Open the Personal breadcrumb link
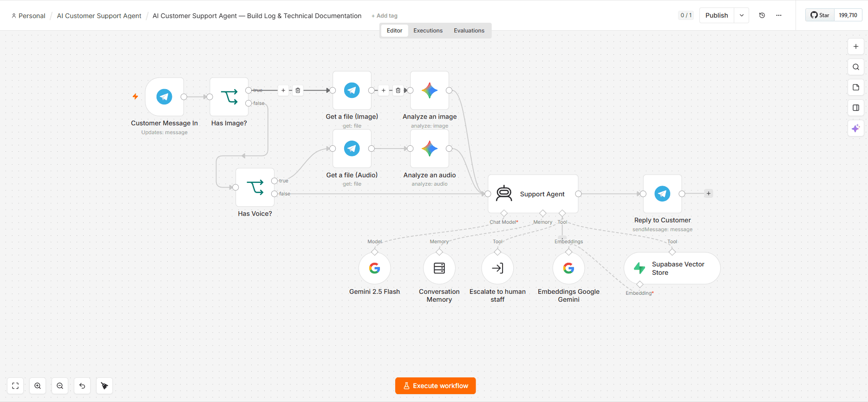This screenshot has width=868, height=402. tap(28, 16)
